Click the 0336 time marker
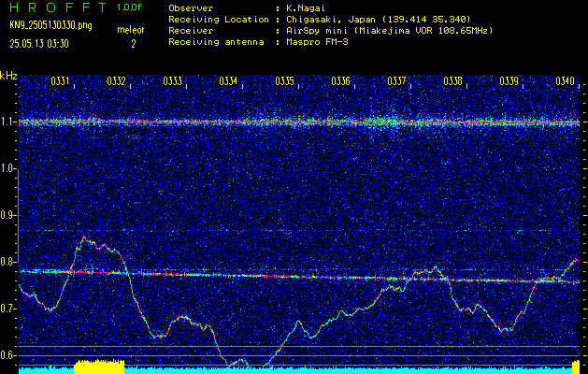 pos(341,80)
